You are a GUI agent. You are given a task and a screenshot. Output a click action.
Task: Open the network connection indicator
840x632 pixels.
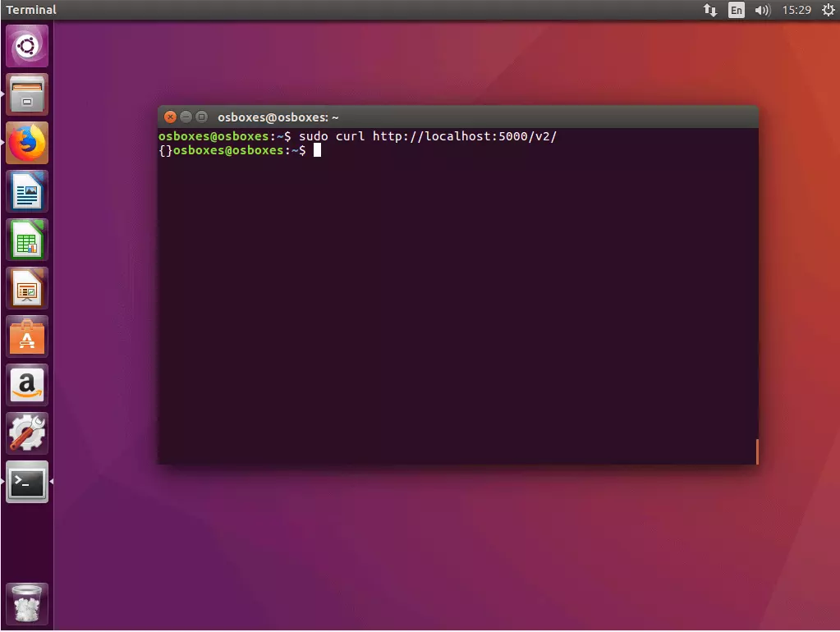click(x=710, y=10)
